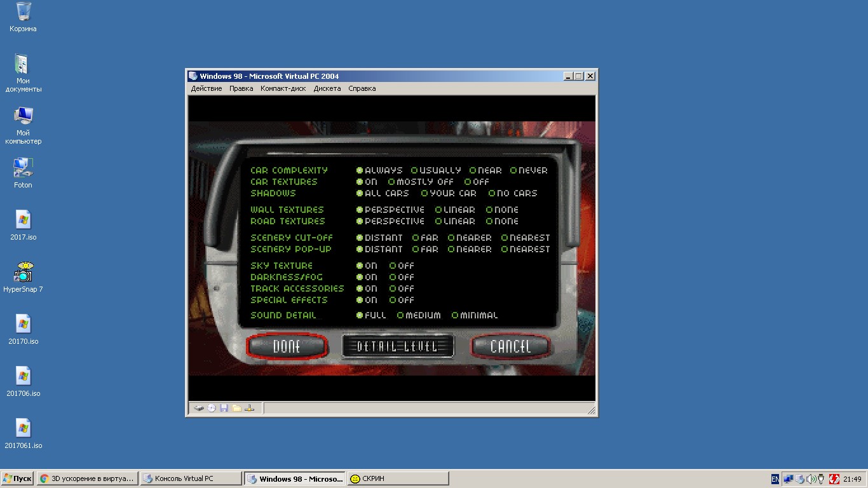The image size is (868, 488).
Task: Select the Мои документы desktop icon
Action: point(23,73)
